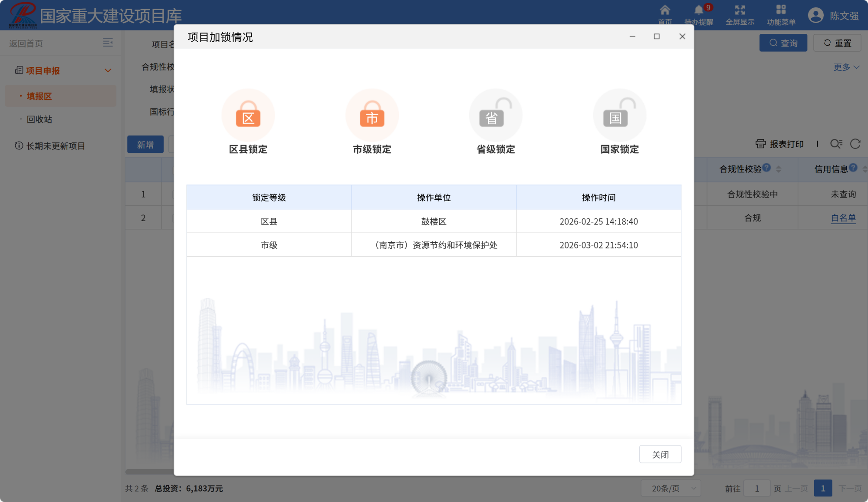The width and height of the screenshot is (868, 502).
Task: Click the 信用信息 help question icon
Action: [853, 168]
